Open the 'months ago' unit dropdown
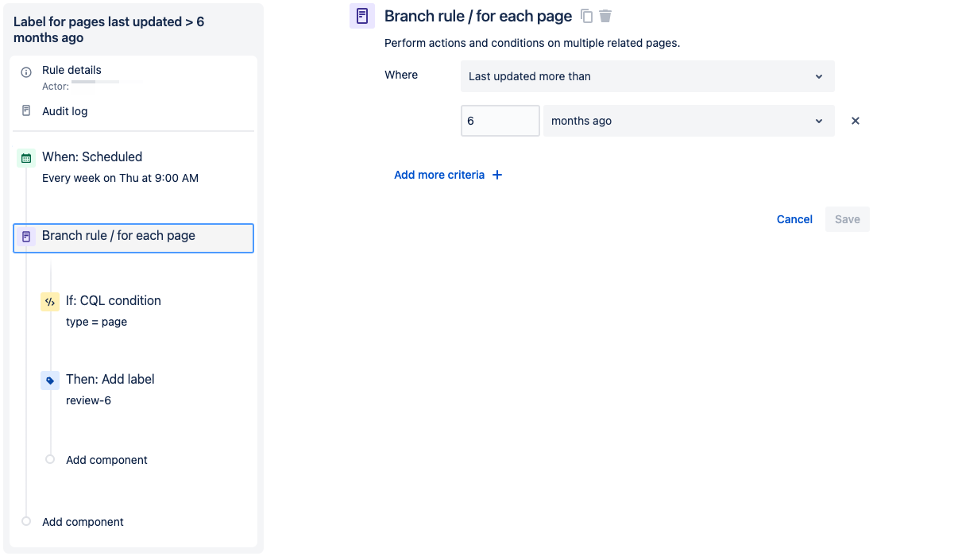Screen dimensions: 958x560 coord(689,121)
